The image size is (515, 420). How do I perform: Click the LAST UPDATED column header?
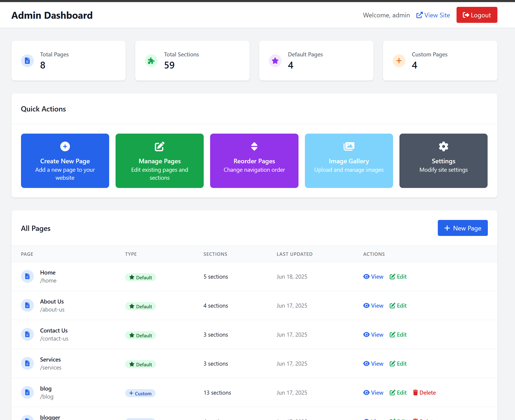294,254
